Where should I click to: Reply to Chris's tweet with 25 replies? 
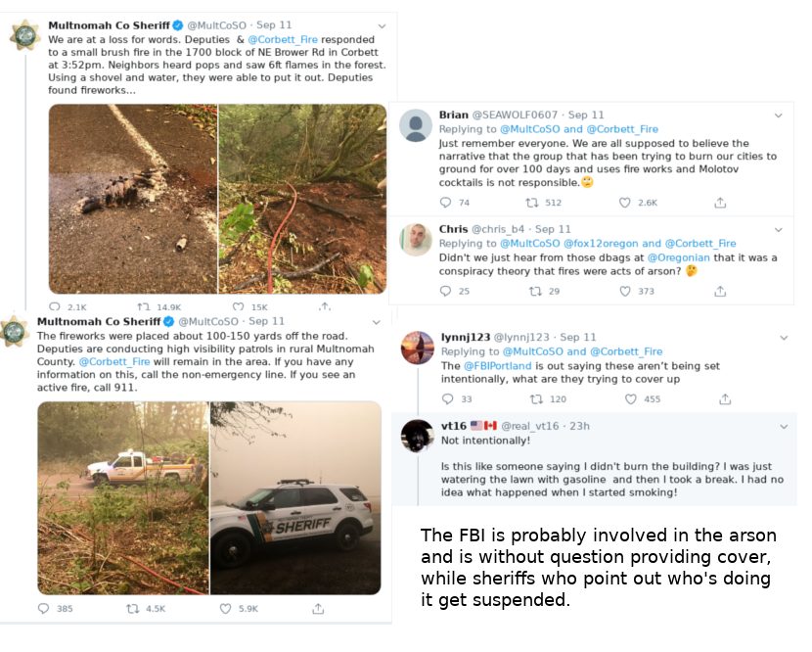(x=446, y=291)
